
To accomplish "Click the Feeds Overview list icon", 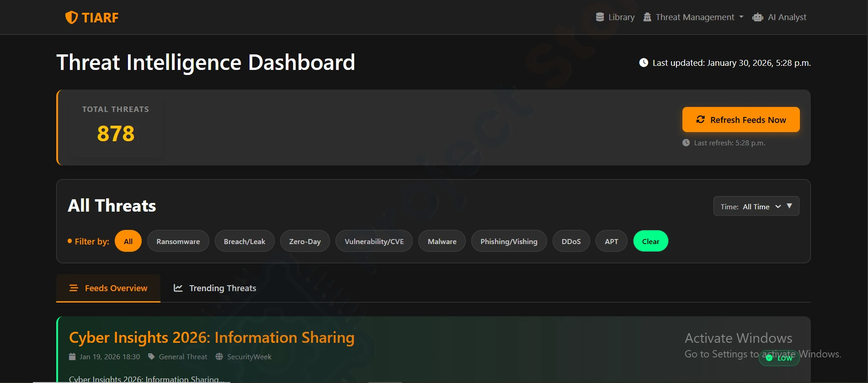I will click(x=74, y=288).
